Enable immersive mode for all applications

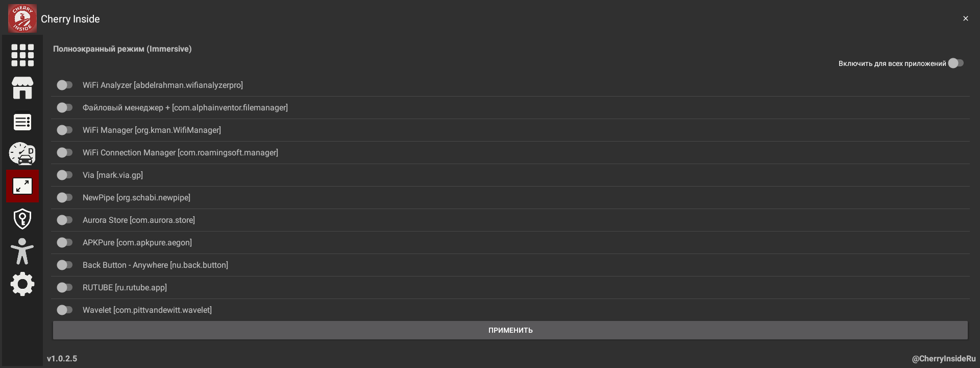click(x=955, y=63)
